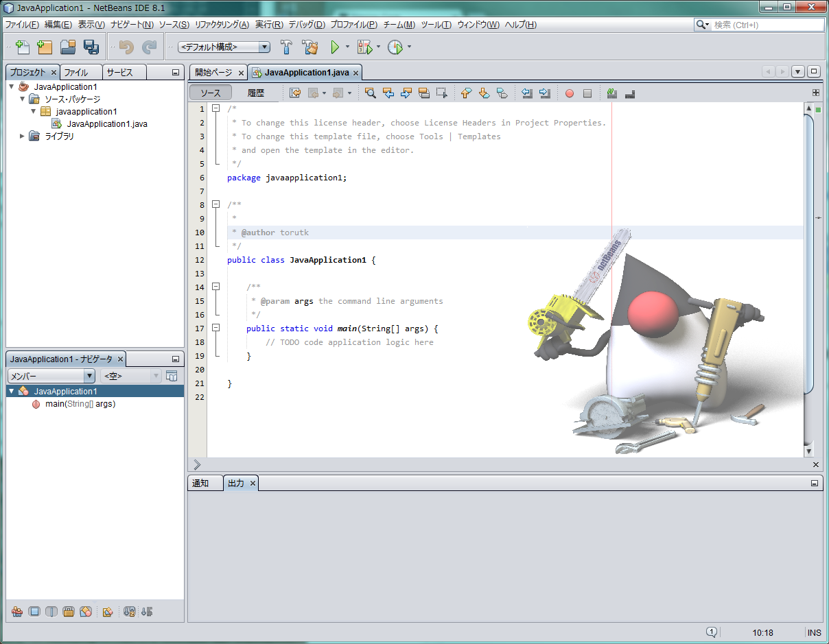Click the editor scrollbar's down arrow
829x644 pixels.
809,451
